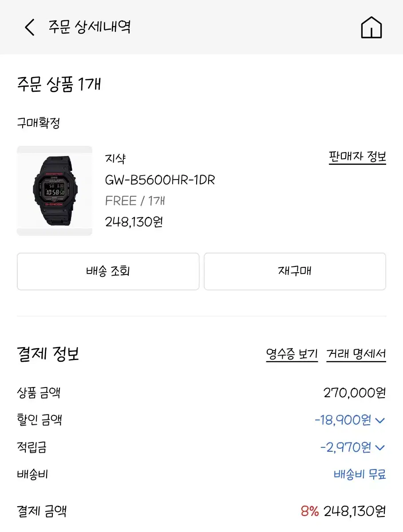
Task: View the receipt via 영수증 보기
Action: (x=292, y=354)
